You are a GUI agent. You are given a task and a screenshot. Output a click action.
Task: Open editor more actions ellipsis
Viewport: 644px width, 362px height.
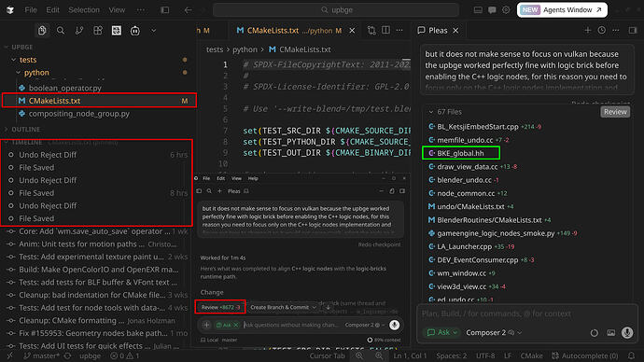(x=399, y=31)
